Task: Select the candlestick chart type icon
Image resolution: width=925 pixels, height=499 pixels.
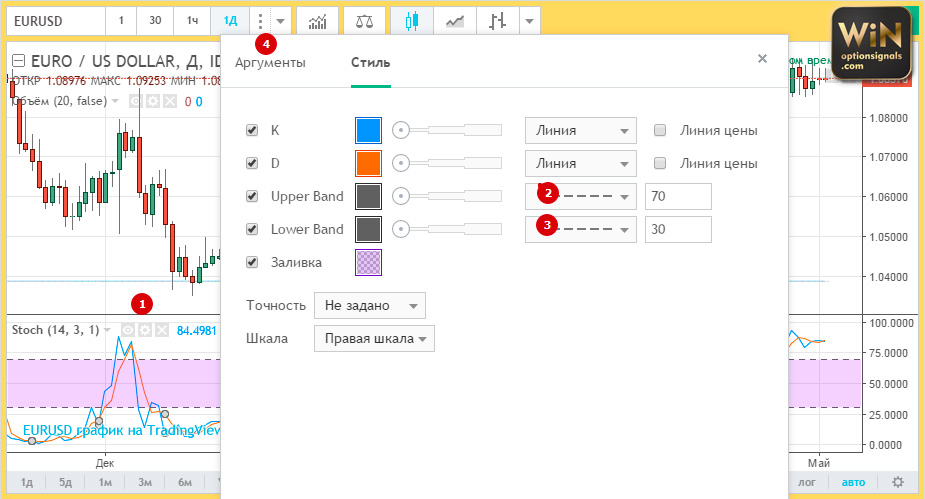Action: point(411,20)
